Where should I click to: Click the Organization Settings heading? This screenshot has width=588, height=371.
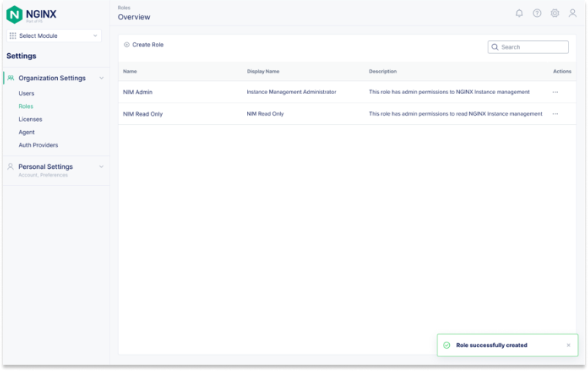[52, 78]
